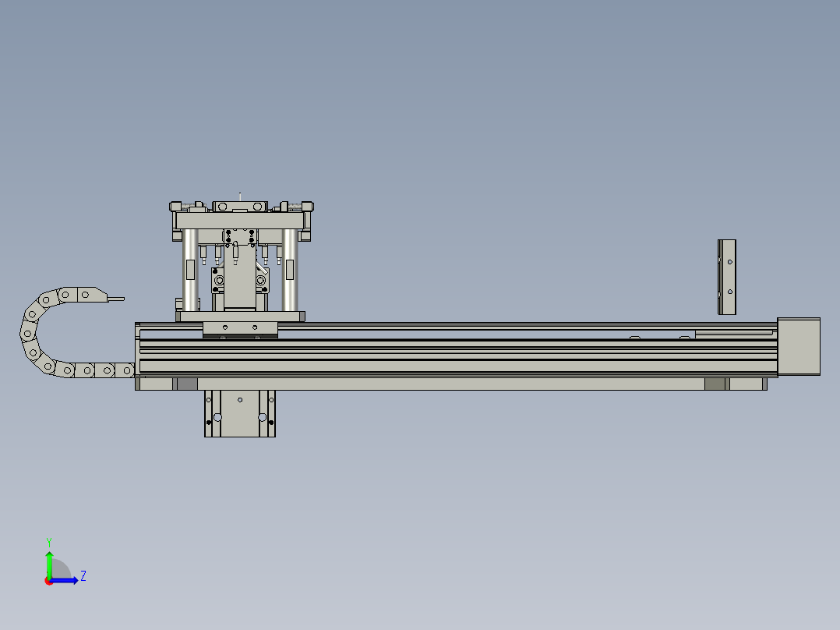The height and width of the screenshot is (630, 840).
Task: Select the standalone vertical bracket plate above the rail
Action: [x=727, y=278]
